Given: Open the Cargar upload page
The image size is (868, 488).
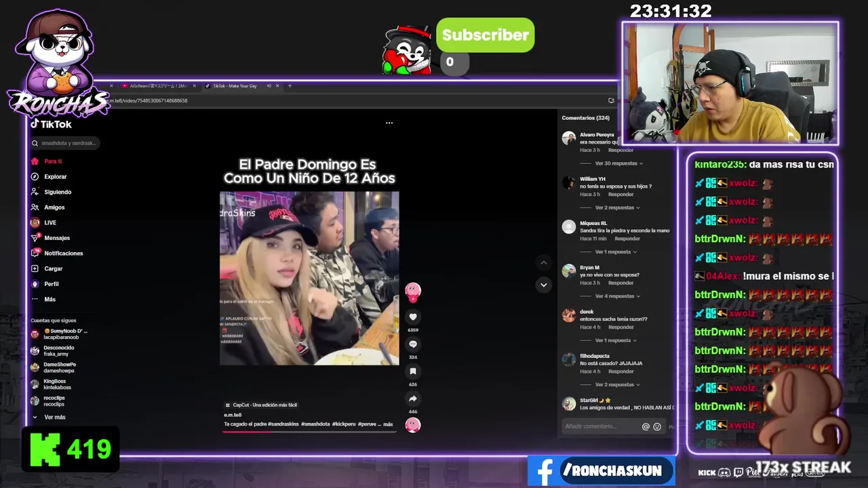Looking at the screenshot, I should pyautogui.click(x=47, y=268).
